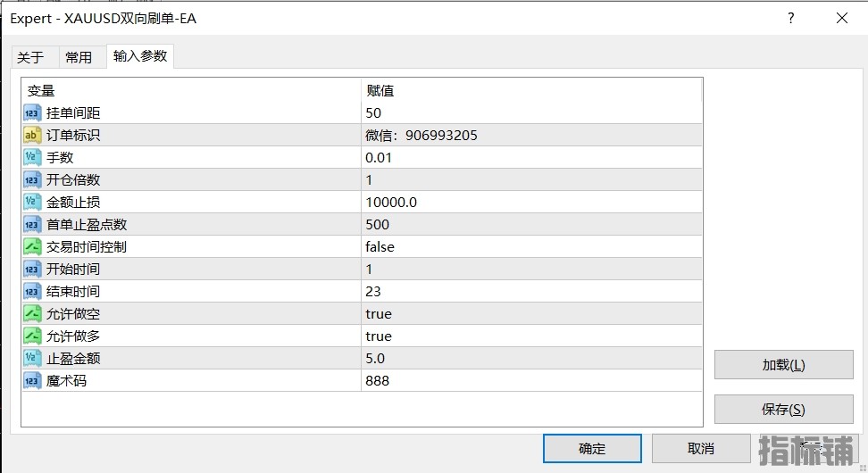Edit the 开仓倍数 value cell
The width and height of the screenshot is (868, 473).
pos(531,179)
